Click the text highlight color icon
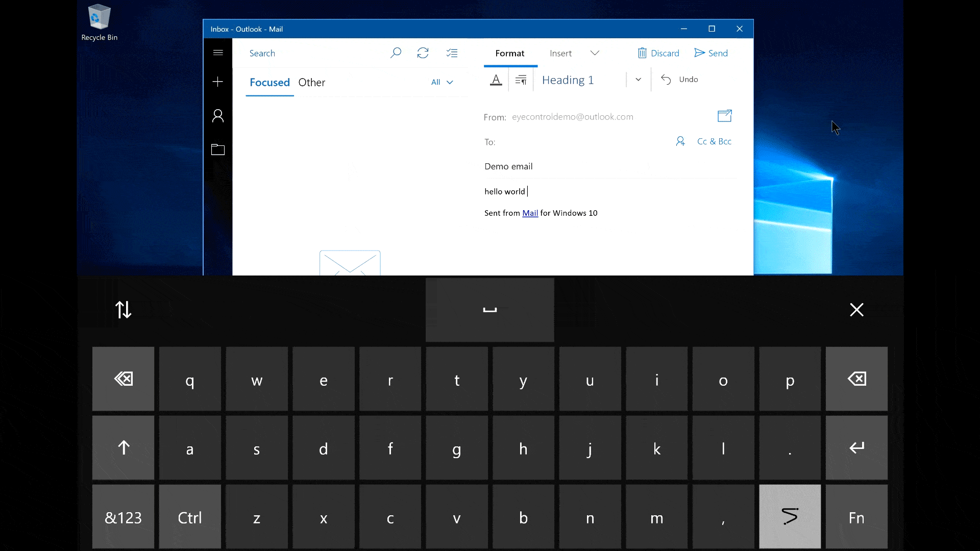This screenshot has height=551, width=980. pos(496,80)
